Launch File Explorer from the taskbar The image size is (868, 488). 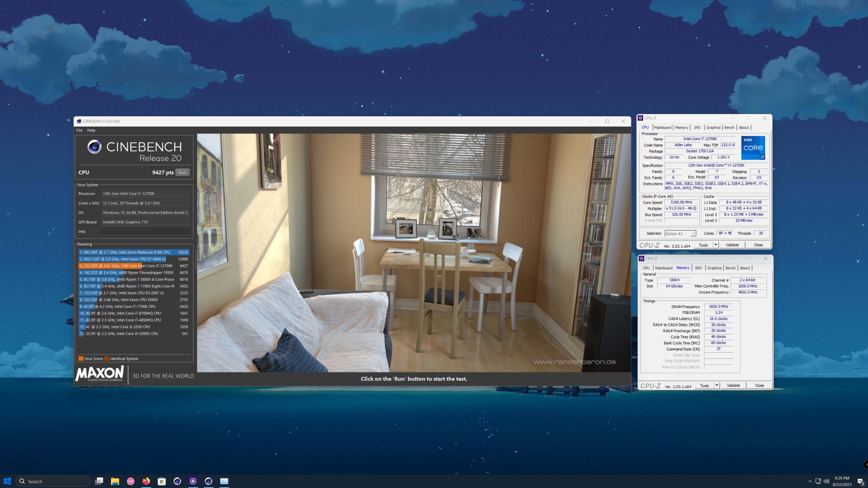[x=115, y=481]
